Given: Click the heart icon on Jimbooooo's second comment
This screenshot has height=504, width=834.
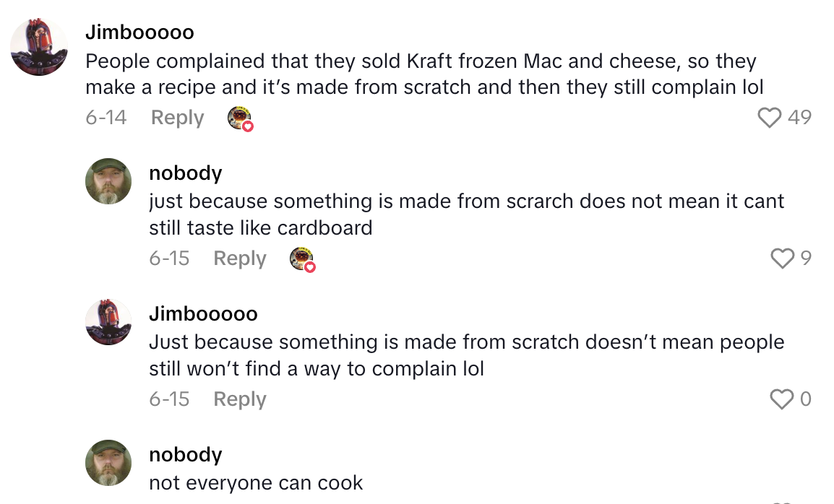Looking at the screenshot, I should 782,399.
